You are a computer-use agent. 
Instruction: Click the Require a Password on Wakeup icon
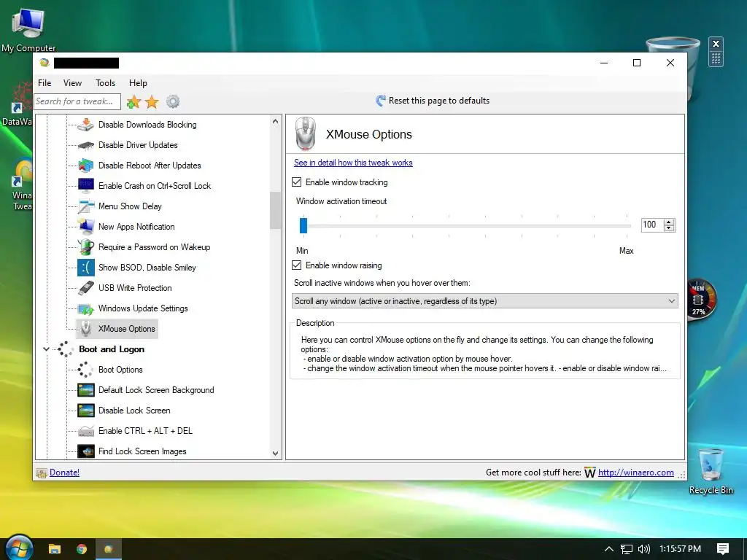point(86,247)
